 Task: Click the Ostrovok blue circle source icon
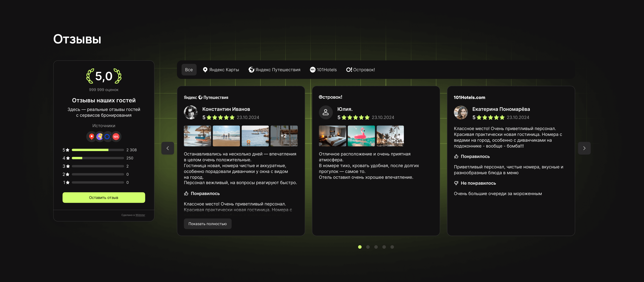[107, 137]
